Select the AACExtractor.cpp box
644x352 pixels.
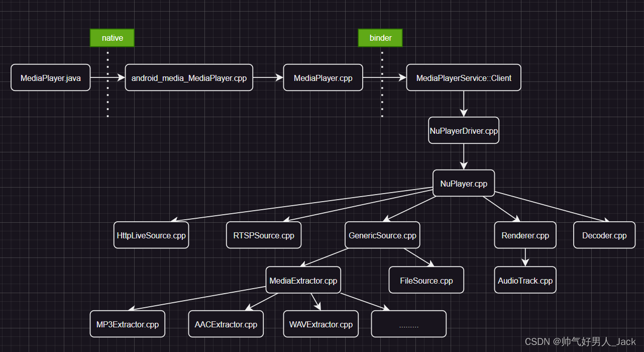click(x=226, y=324)
